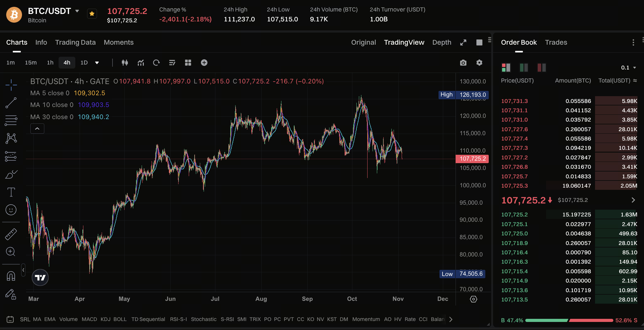Click the buy/sell ratio bar
The width and height of the screenshot is (644, 330).
click(569, 320)
